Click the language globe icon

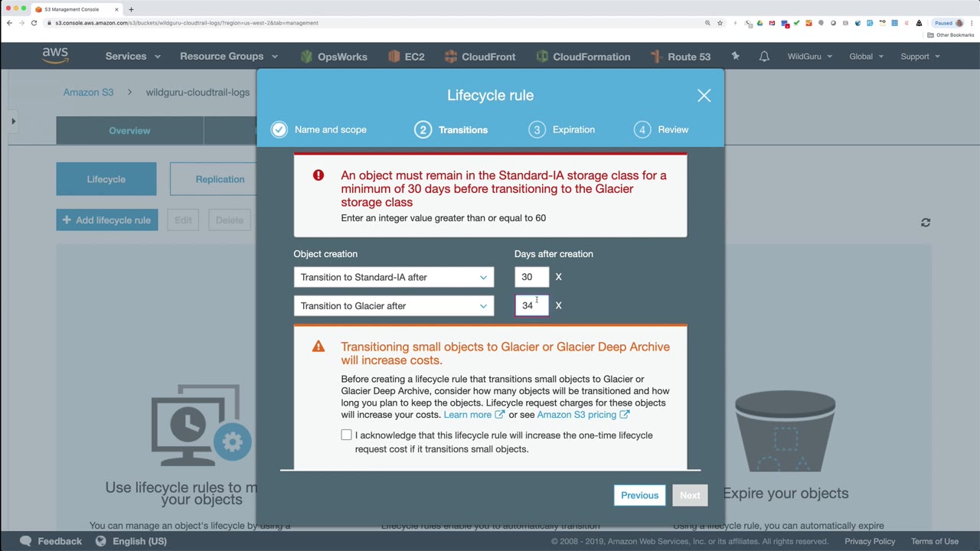(x=100, y=541)
